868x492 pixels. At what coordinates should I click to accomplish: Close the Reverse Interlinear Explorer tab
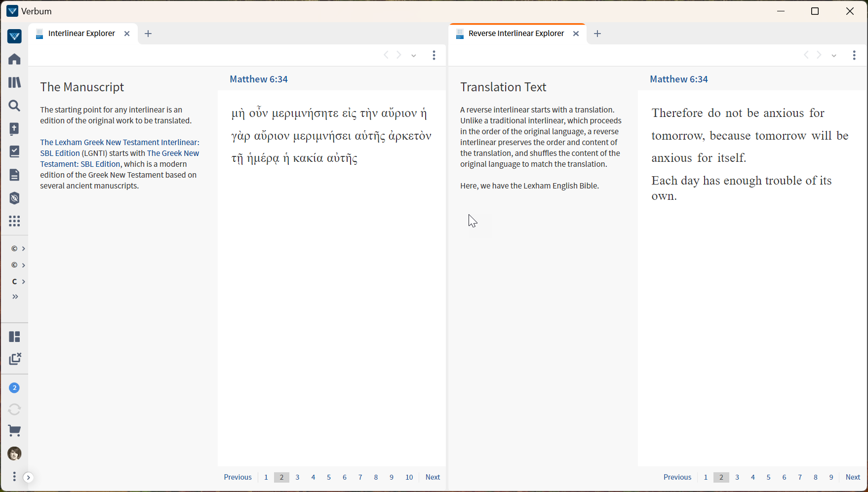[576, 34]
